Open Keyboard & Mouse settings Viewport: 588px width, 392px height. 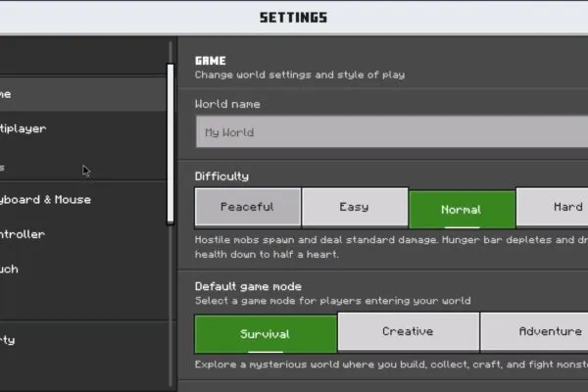(x=83, y=200)
